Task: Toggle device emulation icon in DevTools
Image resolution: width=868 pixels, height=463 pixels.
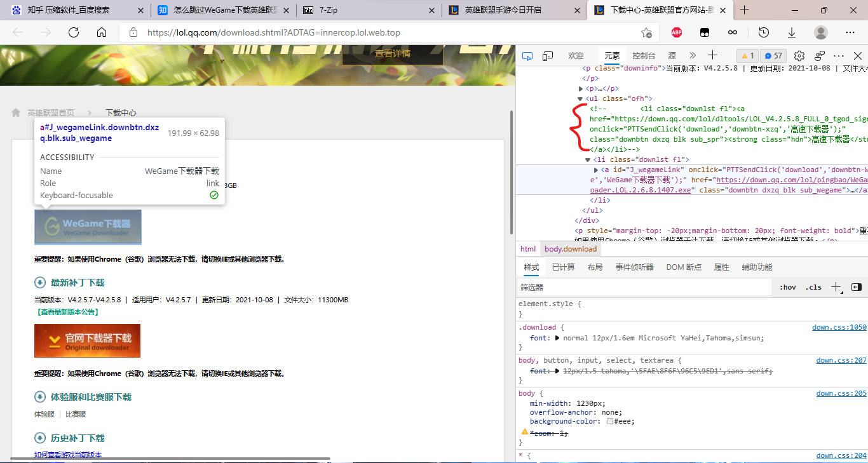Action: click(x=547, y=56)
